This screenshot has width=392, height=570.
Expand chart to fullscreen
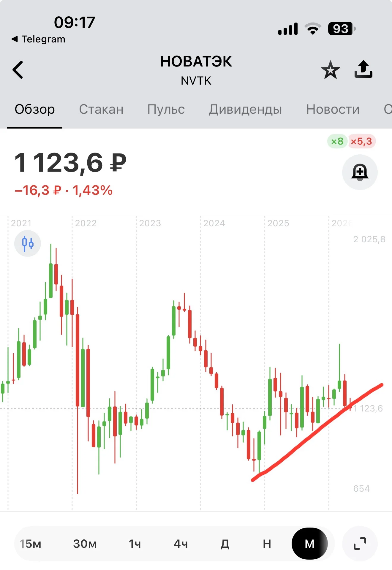[360, 544]
